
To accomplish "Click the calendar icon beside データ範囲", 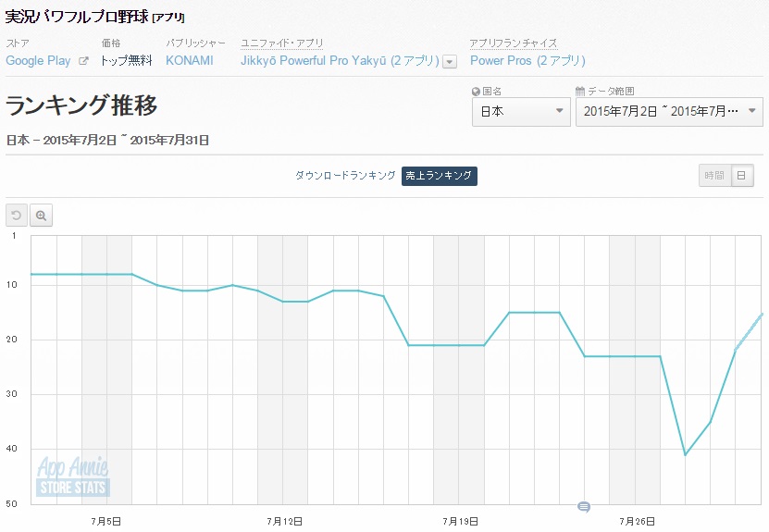I will pyautogui.click(x=580, y=92).
